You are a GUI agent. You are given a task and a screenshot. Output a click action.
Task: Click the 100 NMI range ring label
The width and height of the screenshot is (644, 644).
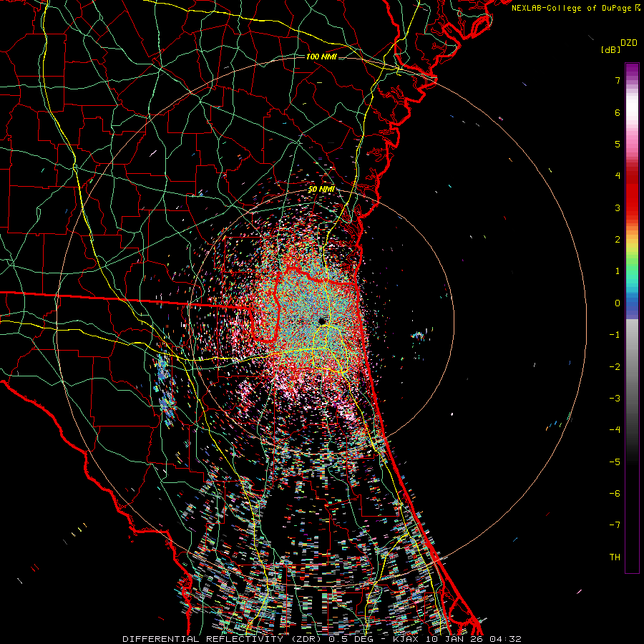click(x=321, y=57)
